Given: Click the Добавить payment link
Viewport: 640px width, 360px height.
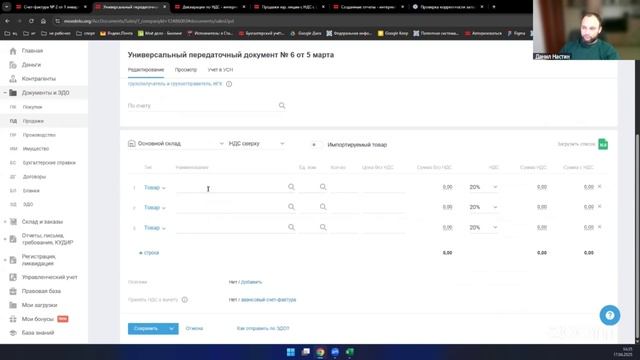Looking at the screenshot, I should pos(251,282).
